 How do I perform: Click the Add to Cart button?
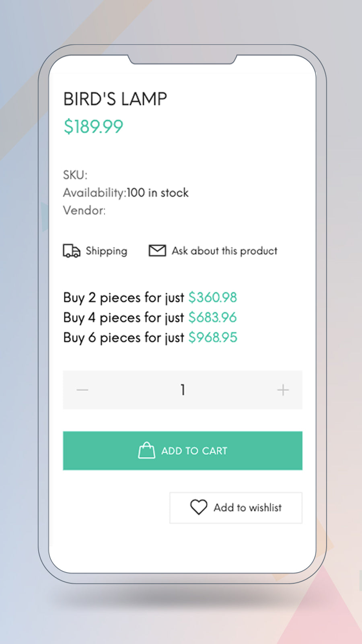point(183,450)
